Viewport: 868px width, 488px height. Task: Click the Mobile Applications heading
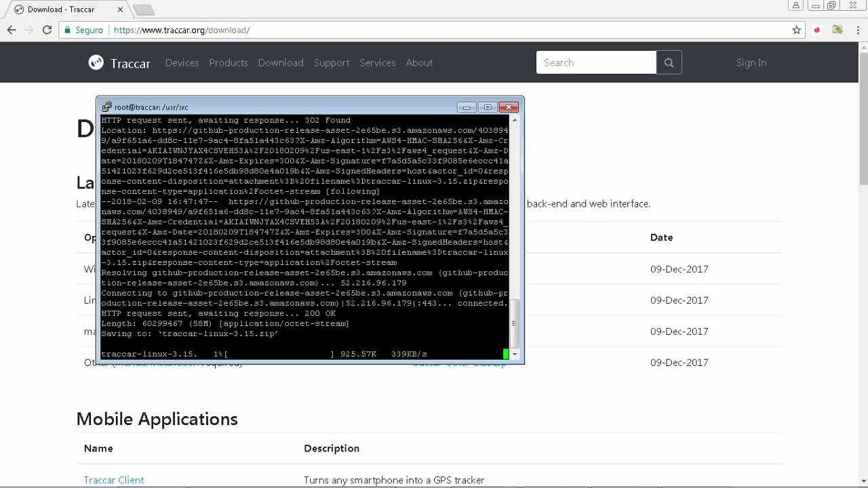click(x=157, y=419)
